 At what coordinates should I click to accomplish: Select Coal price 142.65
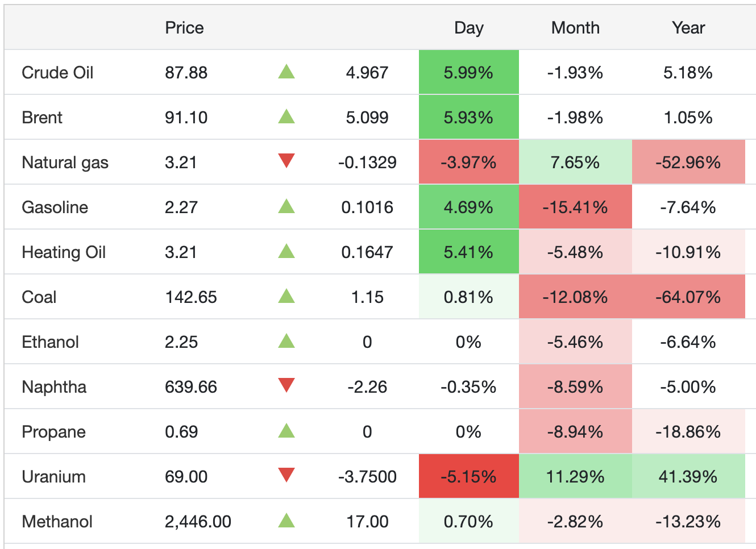pos(191,297)
